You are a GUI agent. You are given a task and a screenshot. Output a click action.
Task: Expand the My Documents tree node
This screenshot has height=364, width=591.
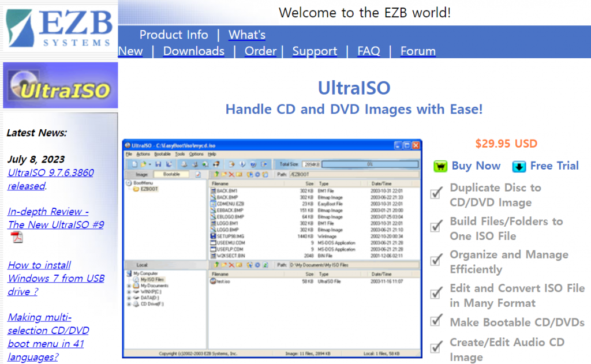click(x=129, y=286)
